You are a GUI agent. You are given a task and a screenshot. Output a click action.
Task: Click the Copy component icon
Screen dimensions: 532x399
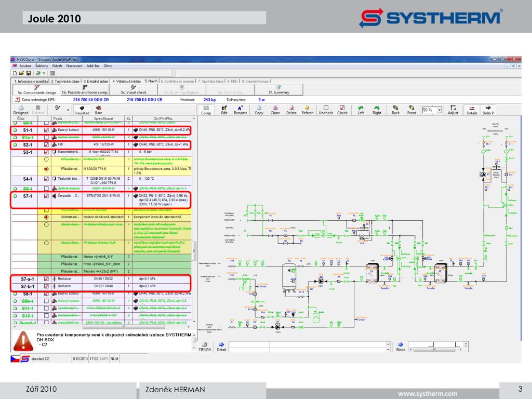coord(259,110)
